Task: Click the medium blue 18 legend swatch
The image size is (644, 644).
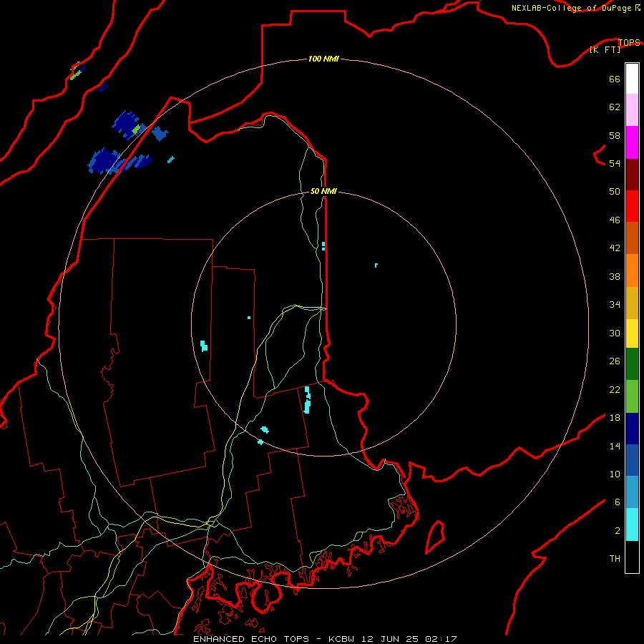Action: click(632, 460)
